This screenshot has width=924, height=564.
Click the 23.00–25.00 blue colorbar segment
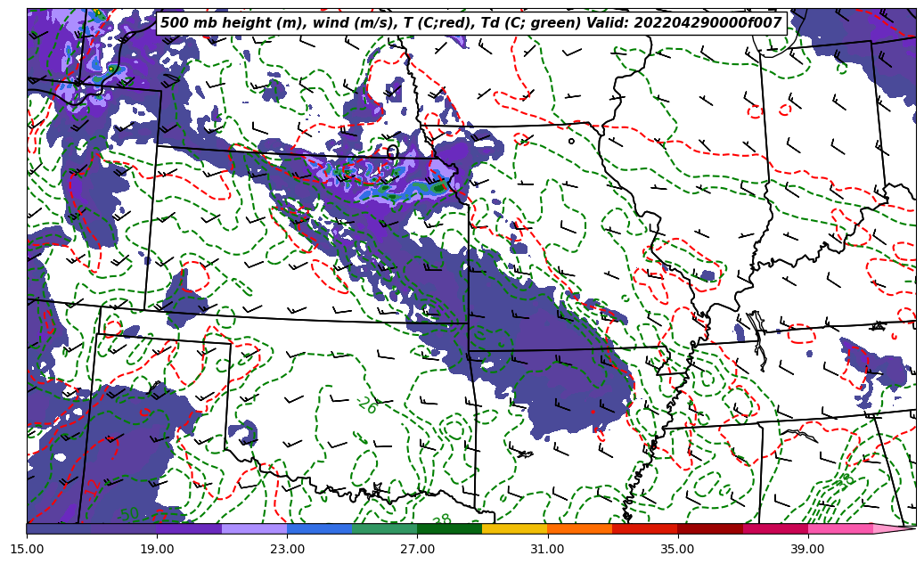tap(319, 528)
